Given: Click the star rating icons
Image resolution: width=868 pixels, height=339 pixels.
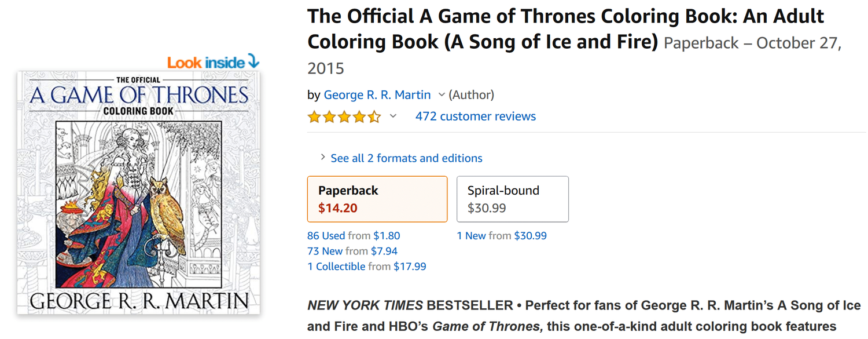Looking at the screenshot, I should [x=344, y=116].
